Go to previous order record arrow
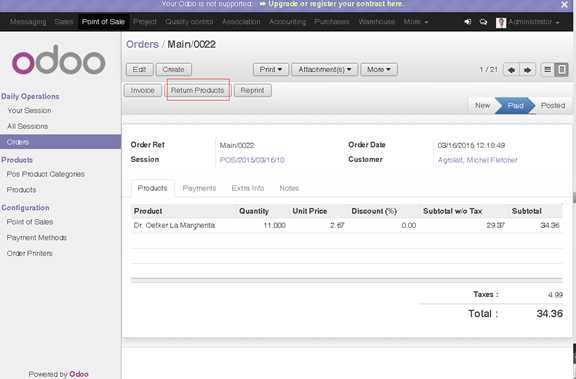 click(x=511, y=70)
